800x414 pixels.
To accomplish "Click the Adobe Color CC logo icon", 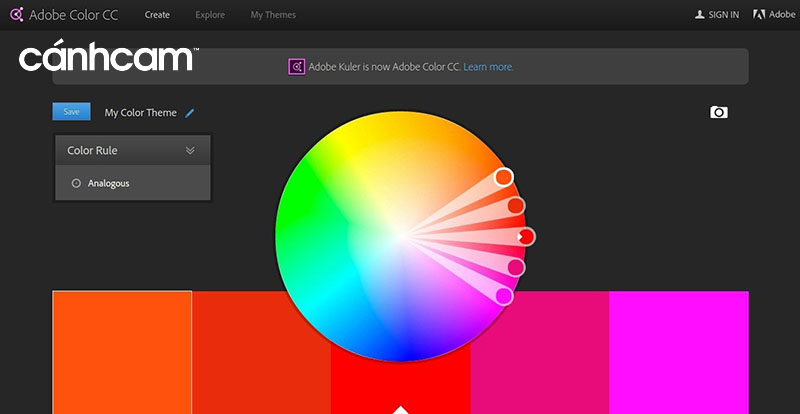I will [x=16, y=15].
